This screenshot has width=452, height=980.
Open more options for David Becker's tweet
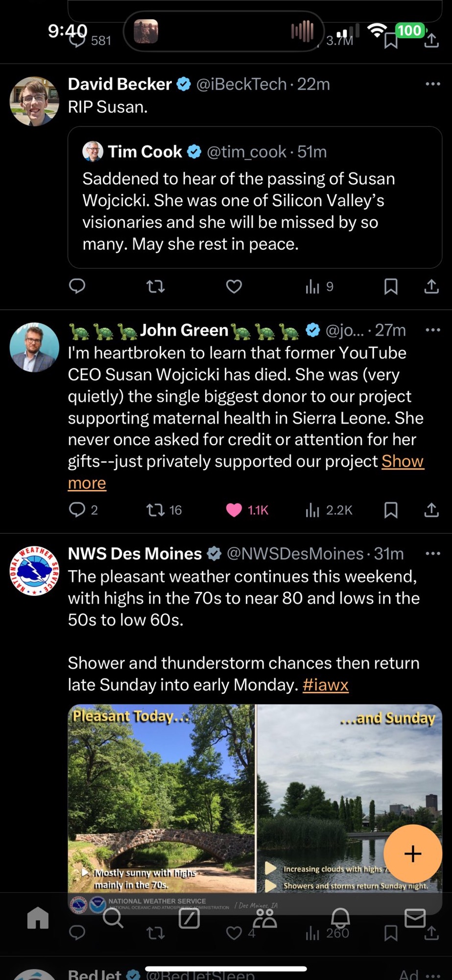tap(433, 84)
